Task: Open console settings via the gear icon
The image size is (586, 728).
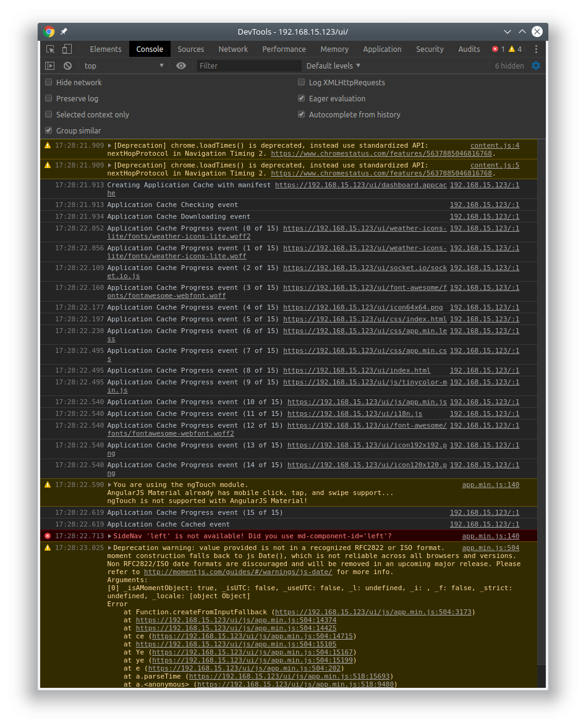Action: 536,66
